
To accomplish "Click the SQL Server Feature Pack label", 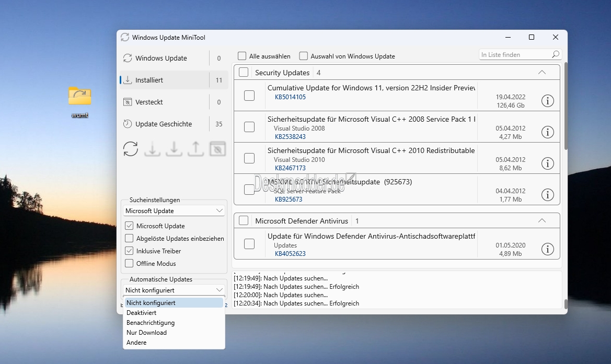I will coord(307,191).
